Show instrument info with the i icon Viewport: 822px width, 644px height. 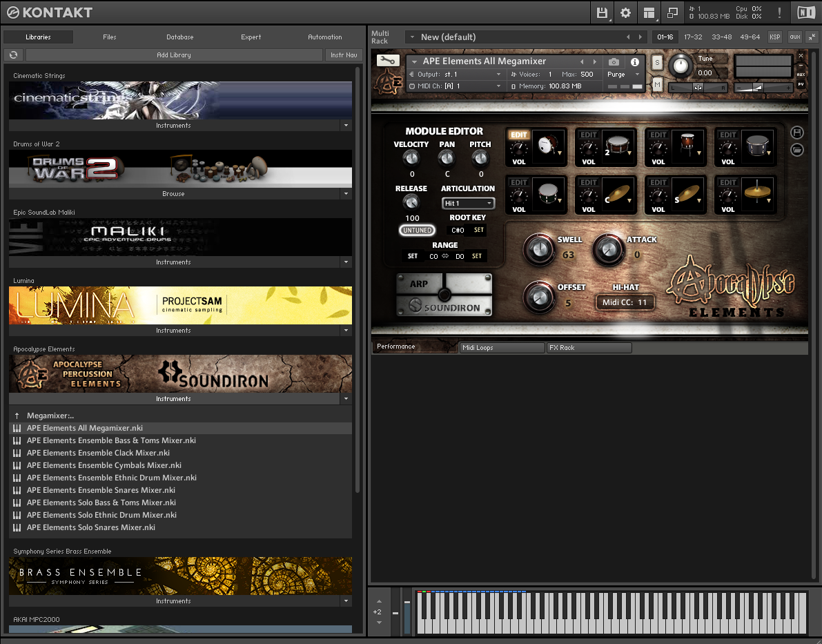635,62
